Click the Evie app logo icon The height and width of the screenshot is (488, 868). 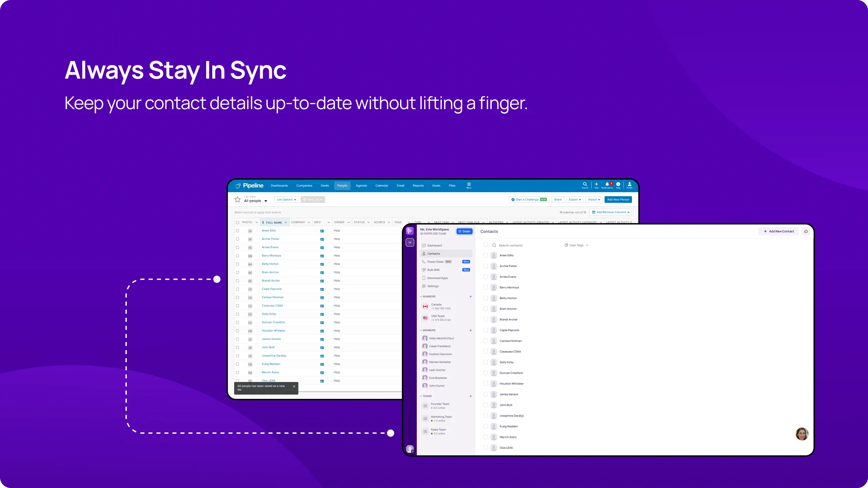[x=410, y=231]
